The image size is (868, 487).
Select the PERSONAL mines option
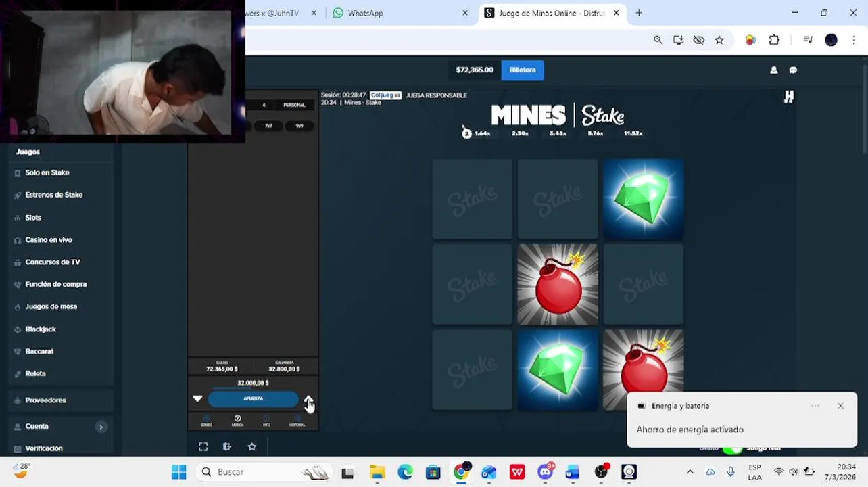point(294,105)
